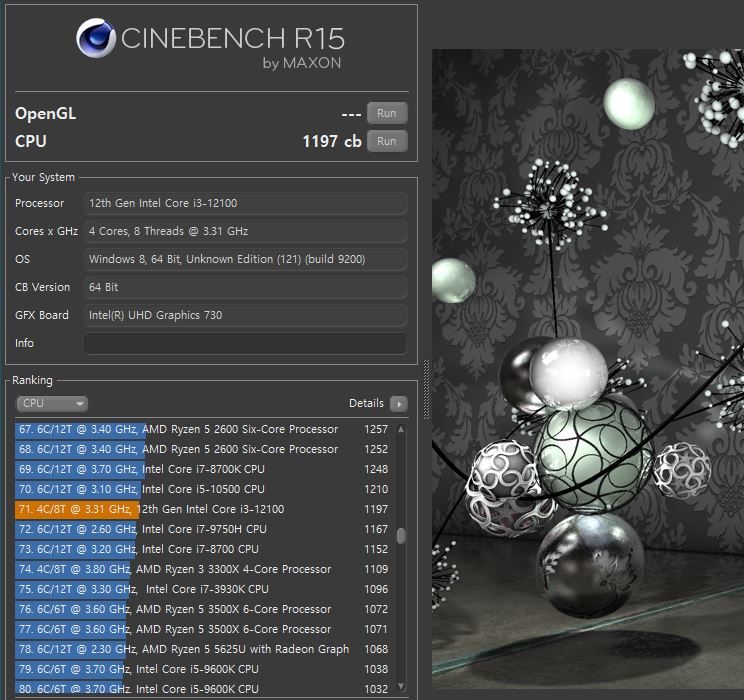Open the CPU ranking type dropdown

52,403
